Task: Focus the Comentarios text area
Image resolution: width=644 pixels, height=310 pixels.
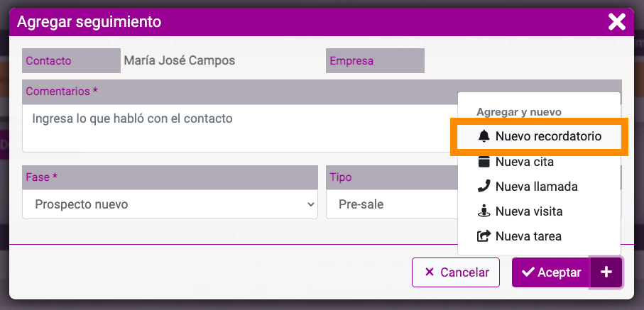Action: [x=240, y=128]
